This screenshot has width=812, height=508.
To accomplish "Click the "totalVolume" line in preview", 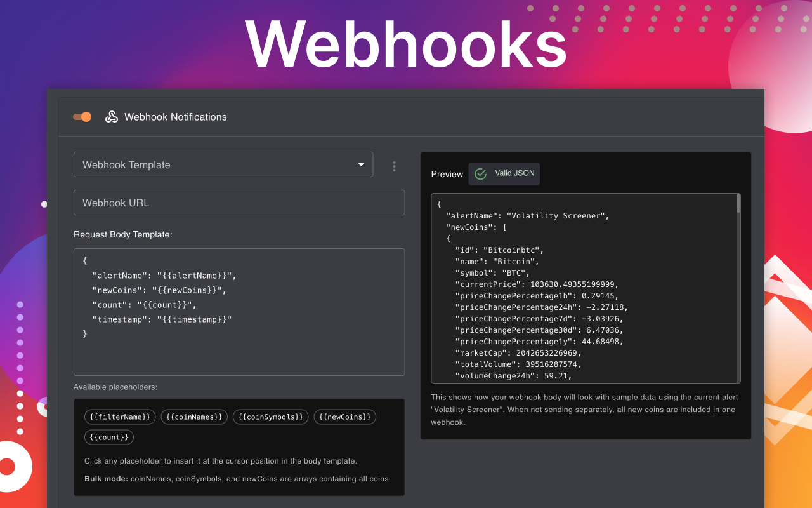I will point(518,364).
